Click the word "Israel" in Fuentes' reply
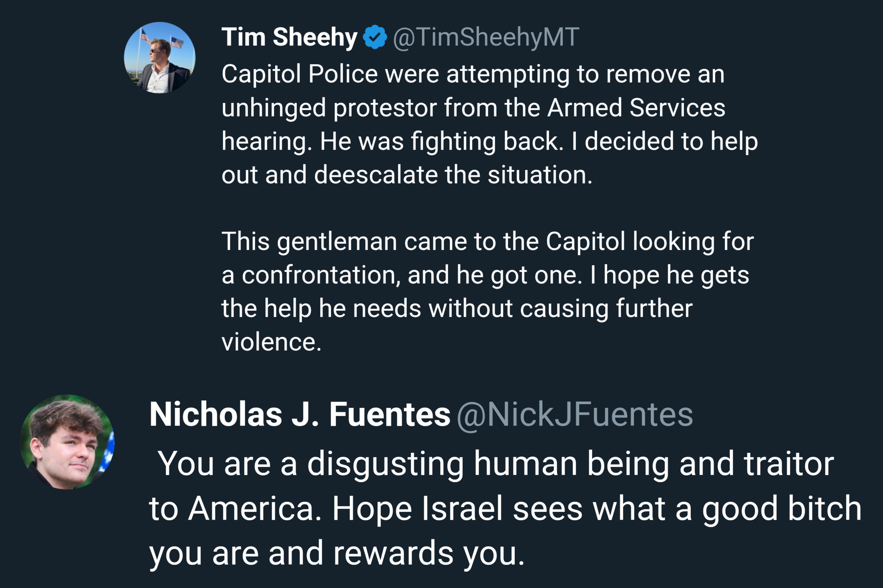This screenshot has height=588, width=883. pos(462,509)
